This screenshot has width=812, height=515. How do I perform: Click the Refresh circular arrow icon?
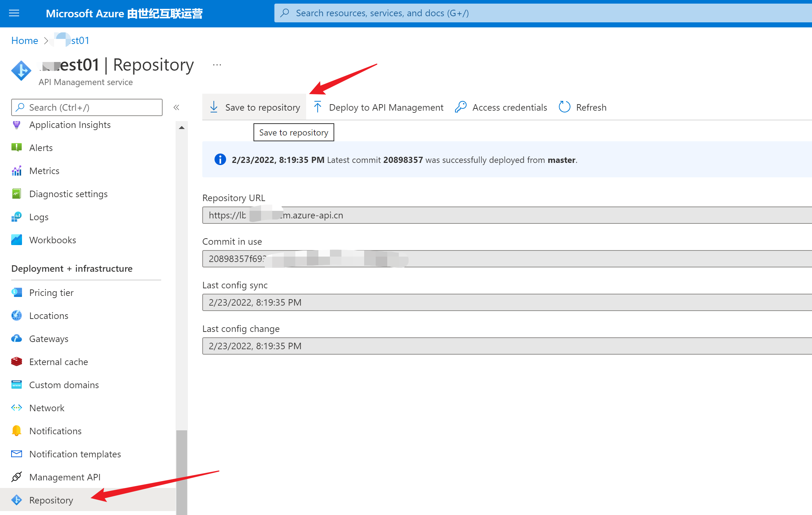tap(564, 107)
